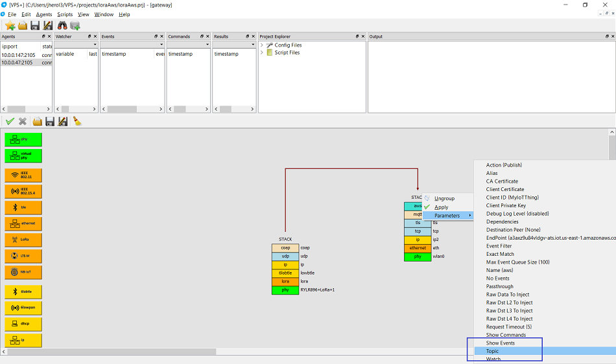
Task: Select Ungroup in the context menu
Action: (x=444, y=199)
